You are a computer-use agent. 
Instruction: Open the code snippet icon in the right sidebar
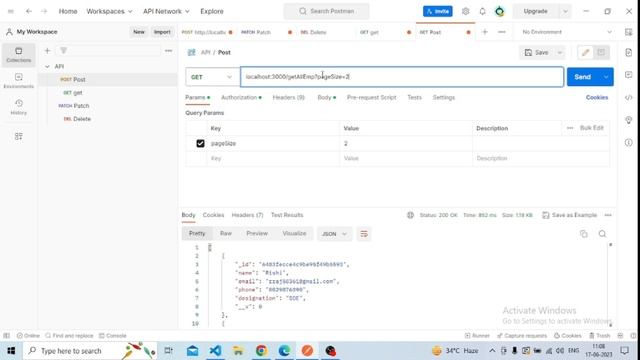(629, 98)
